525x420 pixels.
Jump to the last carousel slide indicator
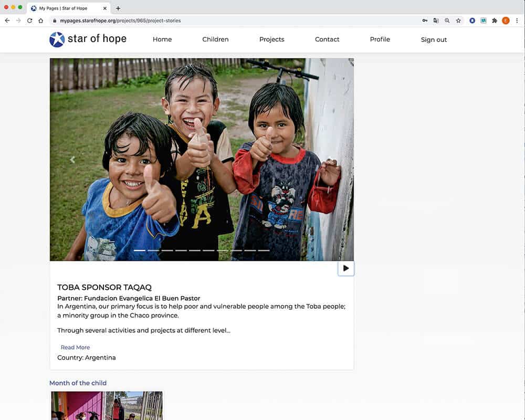click(x=264, y=250)
